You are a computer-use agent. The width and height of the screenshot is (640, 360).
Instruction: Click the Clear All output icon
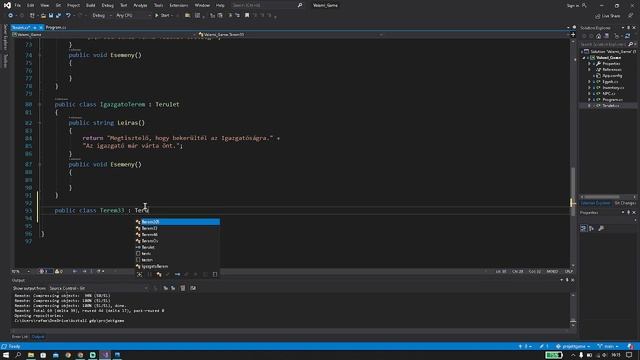(183, 288)
